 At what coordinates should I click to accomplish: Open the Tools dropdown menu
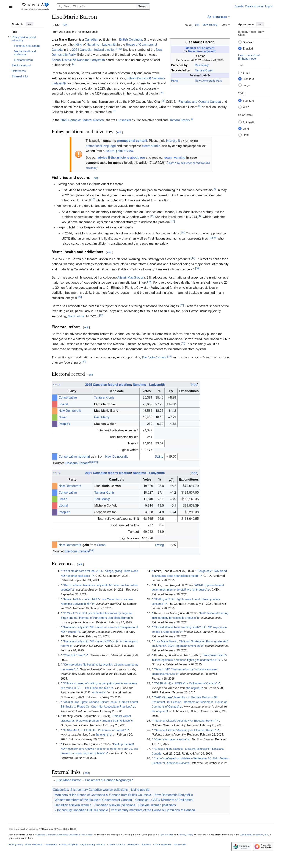225,25
